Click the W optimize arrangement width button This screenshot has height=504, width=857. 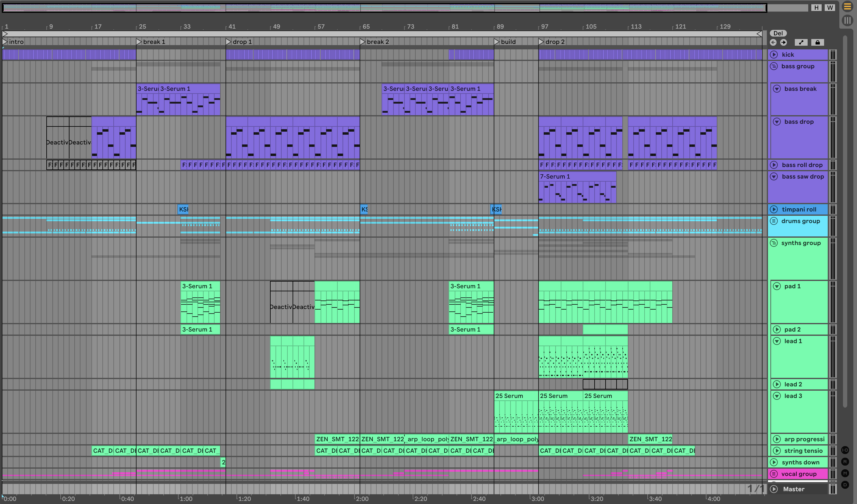[830, 8]
